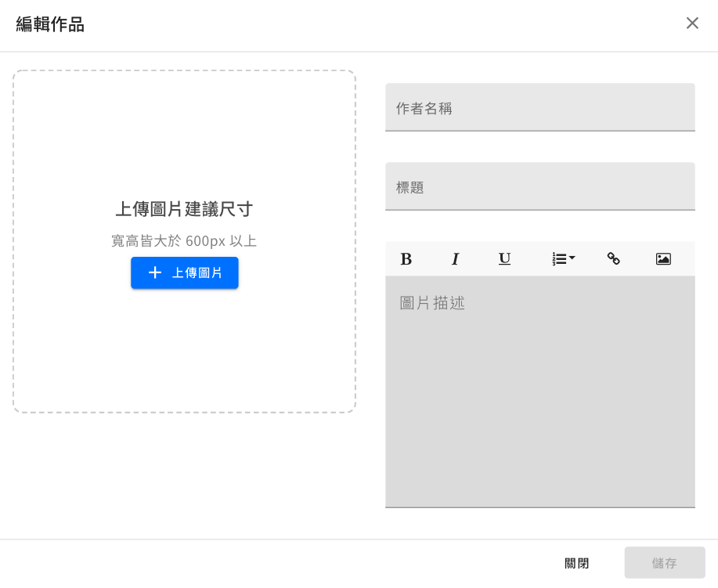Click the numbered list icon
718x588 pixels.
559,259
